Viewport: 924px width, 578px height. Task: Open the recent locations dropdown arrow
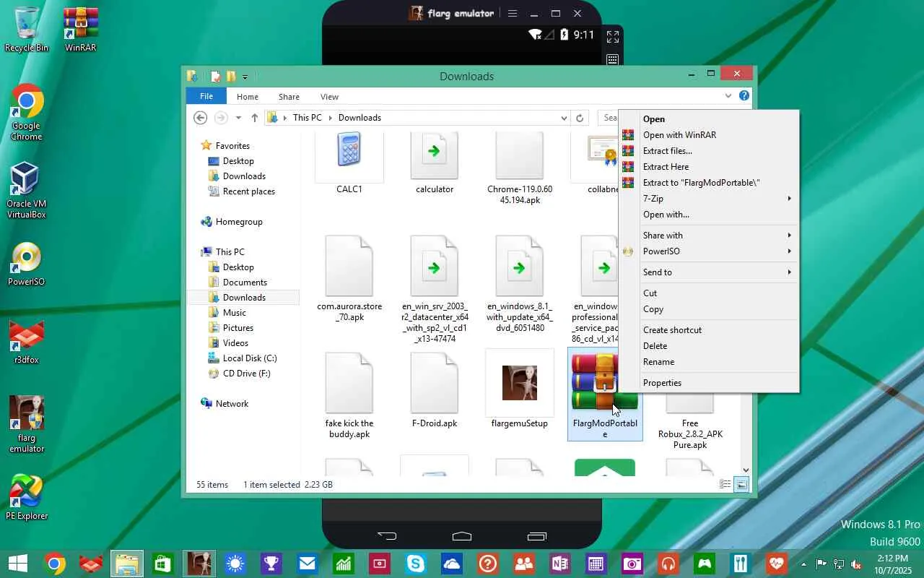coord(238,118)
